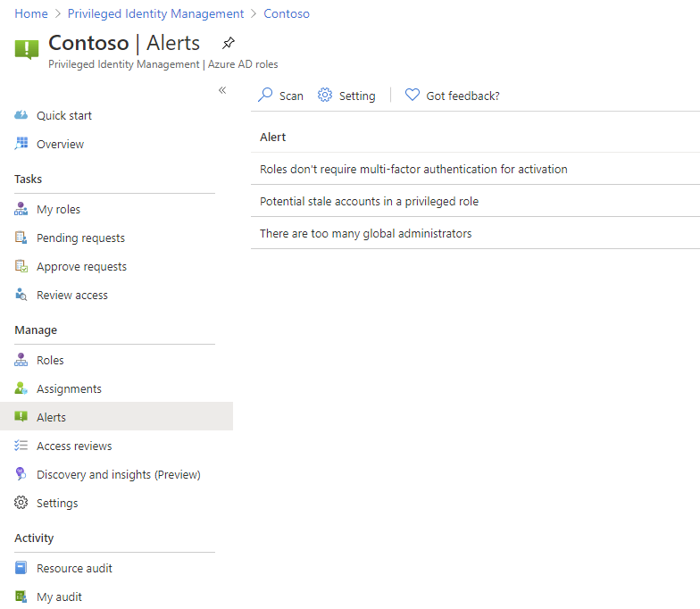Screen dimensions: 700x609
Task: Open Resource audit under Activity
Action: point(74,569)
